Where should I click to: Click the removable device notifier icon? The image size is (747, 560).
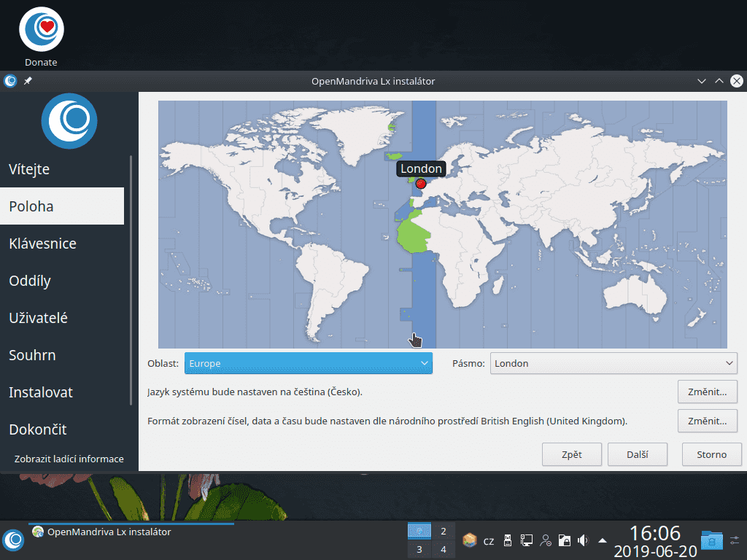[x=508, y=540]
